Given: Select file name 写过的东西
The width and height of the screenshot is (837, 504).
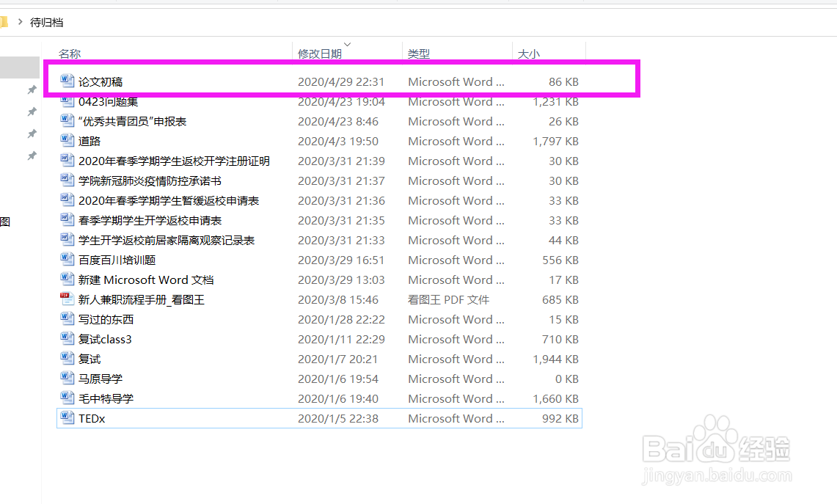Looking at the screenshot, I should (x=106, y=318).
